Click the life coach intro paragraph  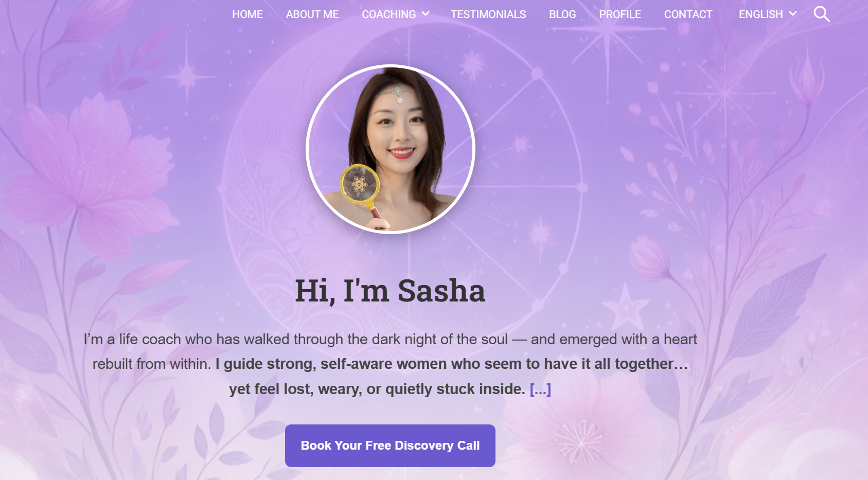(390, 364)
